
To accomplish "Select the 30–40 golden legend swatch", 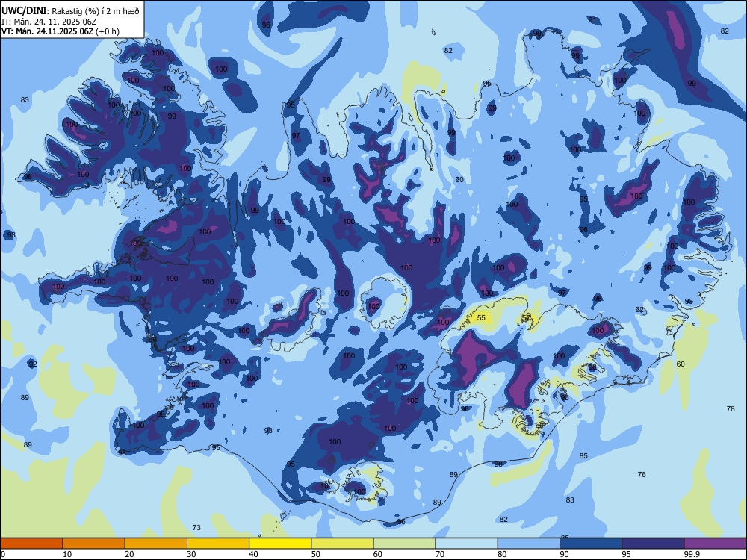I will (x=217, y=544).
